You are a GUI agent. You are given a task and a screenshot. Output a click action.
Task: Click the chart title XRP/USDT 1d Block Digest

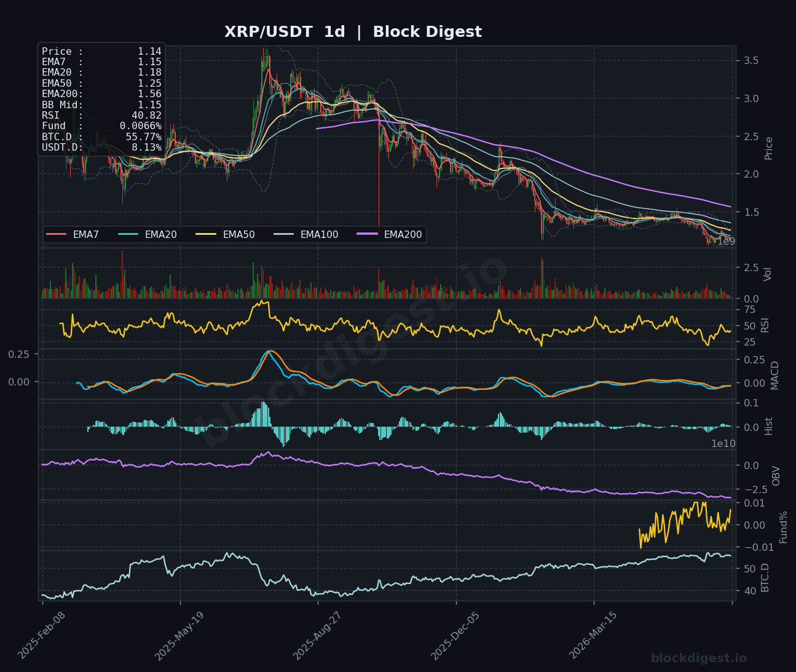tap(353, 32)
